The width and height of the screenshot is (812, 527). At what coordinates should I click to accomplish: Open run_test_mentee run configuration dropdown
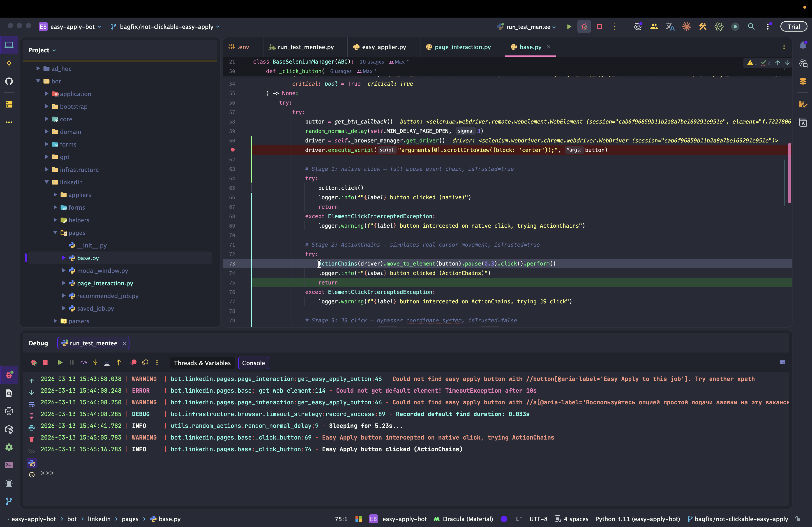coord(527,27)
